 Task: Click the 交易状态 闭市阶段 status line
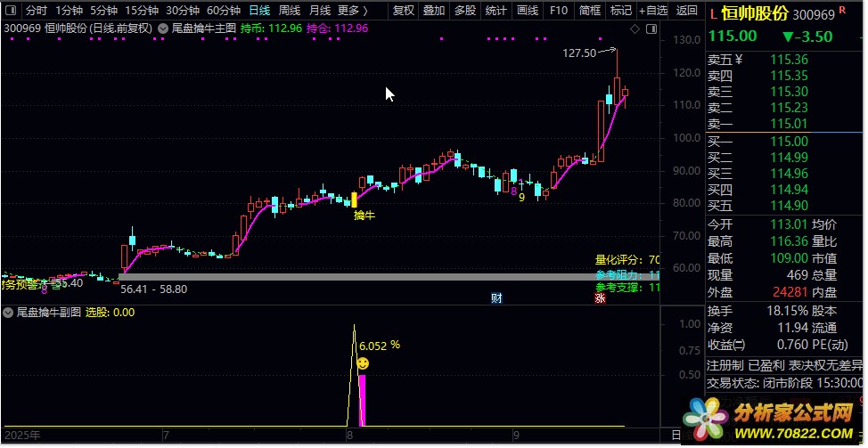point(784,383)
